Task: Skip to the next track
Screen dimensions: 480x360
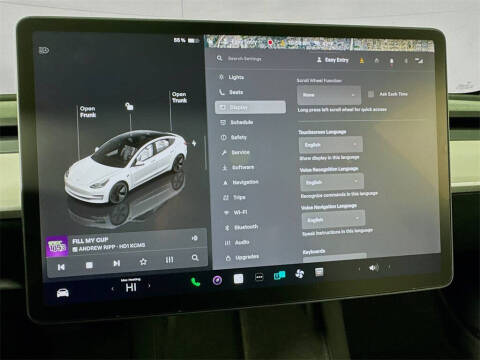Action: pos(116,263)
